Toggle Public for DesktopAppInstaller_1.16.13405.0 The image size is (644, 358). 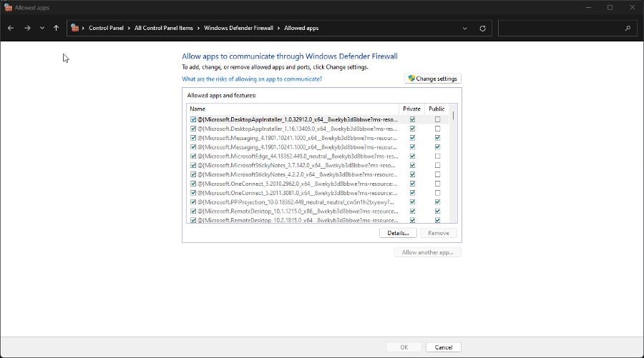[437, 129]
